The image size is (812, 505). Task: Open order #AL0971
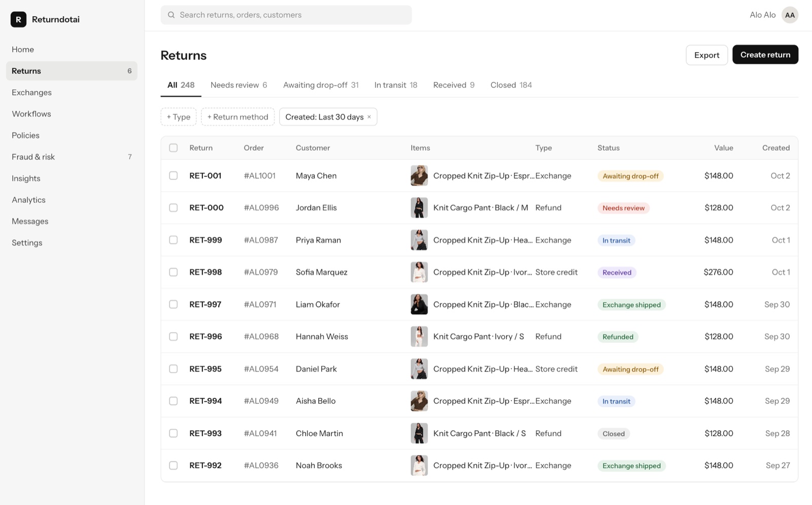pos(260,304)
